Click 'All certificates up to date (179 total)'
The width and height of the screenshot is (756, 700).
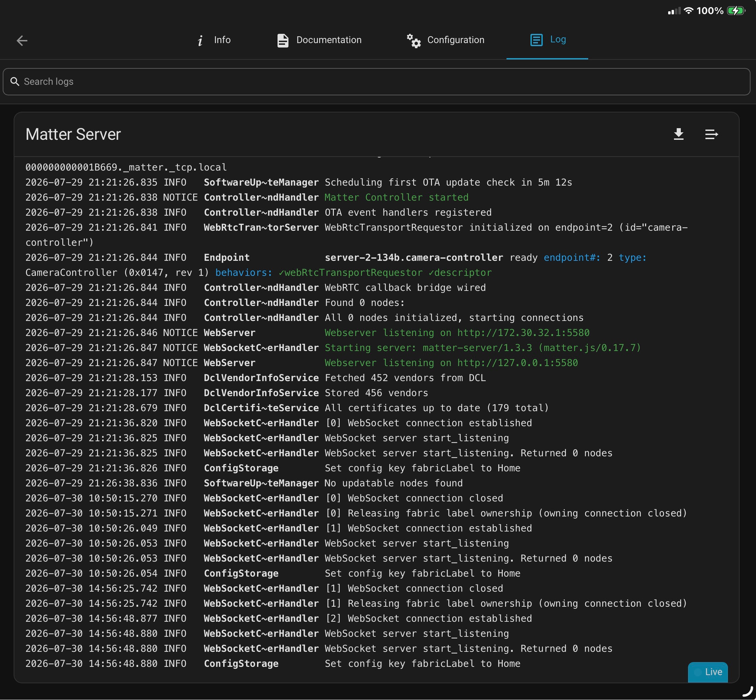tap(437, 407)
